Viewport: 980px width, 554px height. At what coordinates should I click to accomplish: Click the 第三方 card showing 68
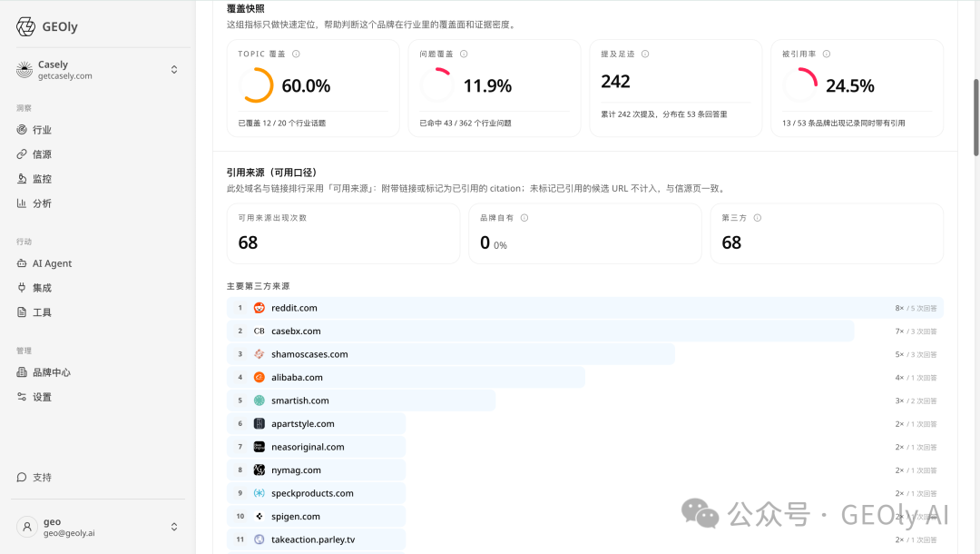coord(827,233)
